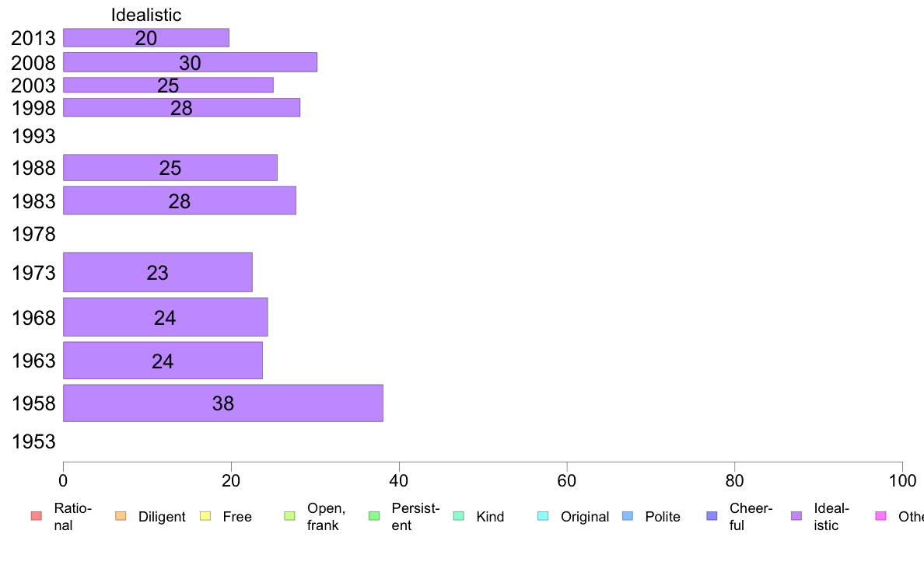Select the yellow Free legend swatch

205,516
